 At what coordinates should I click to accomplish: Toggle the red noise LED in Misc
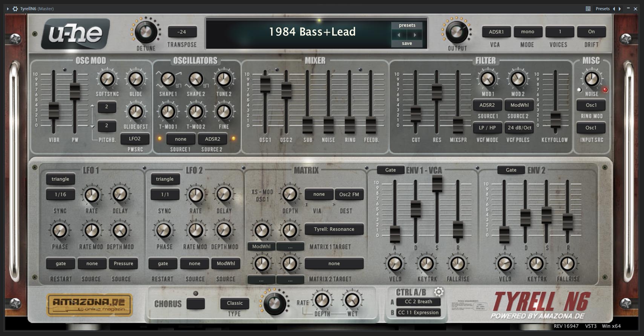click(605, 90)
